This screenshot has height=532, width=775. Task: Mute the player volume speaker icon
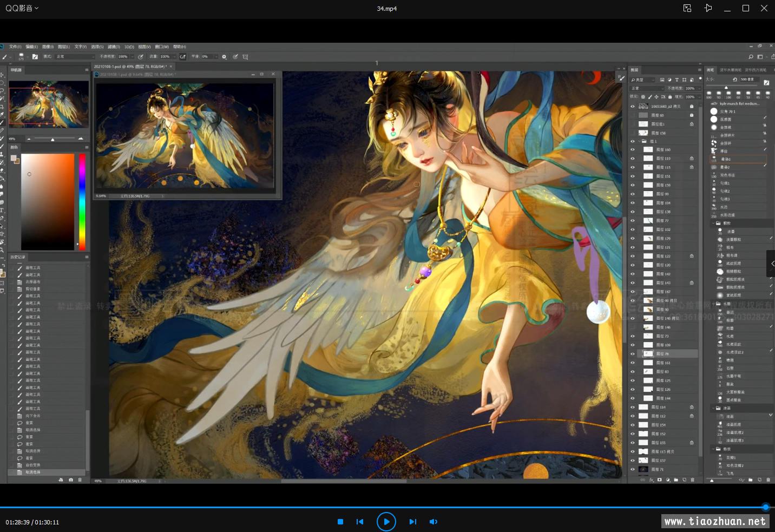point(433,522)
